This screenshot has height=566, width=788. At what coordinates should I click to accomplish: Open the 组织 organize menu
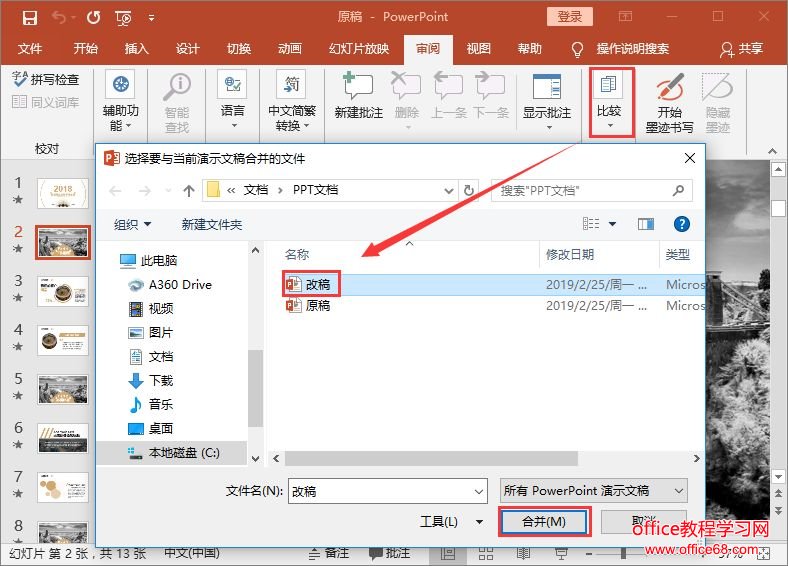[x=132, y=224]
